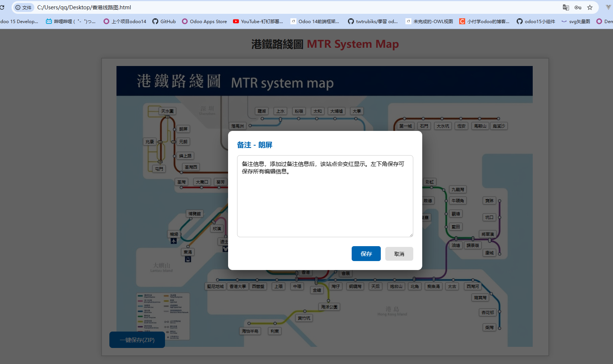Click the 一键保存(ZIP) button

pyautogui.click(x=137, y=340)
